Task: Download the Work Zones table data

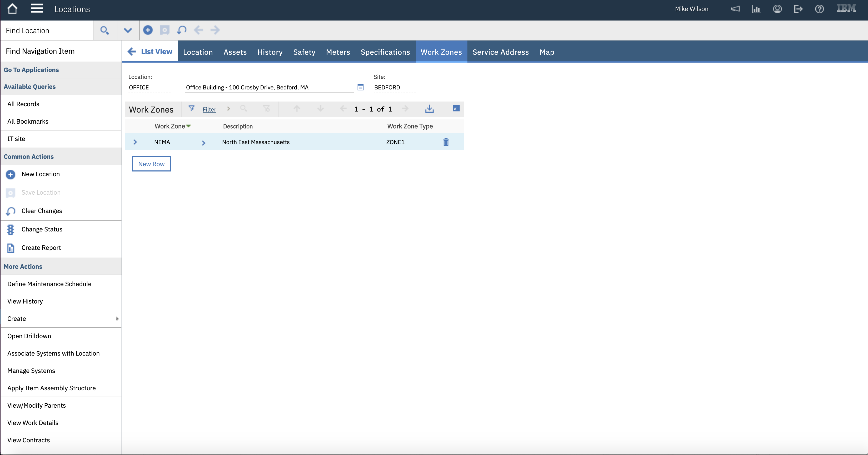Action: click(429, 109)
